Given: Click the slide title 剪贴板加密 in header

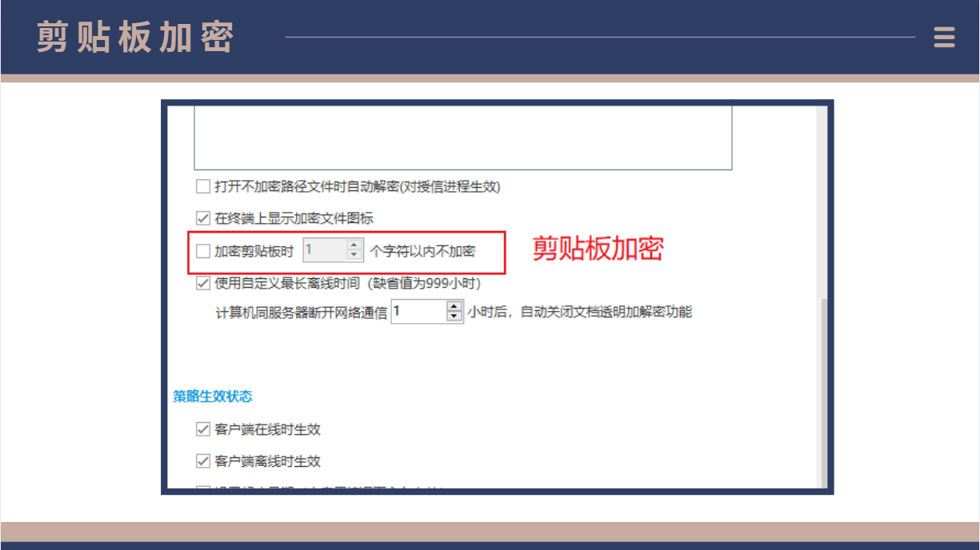Looking at the screenshot, I should (135, 38).
